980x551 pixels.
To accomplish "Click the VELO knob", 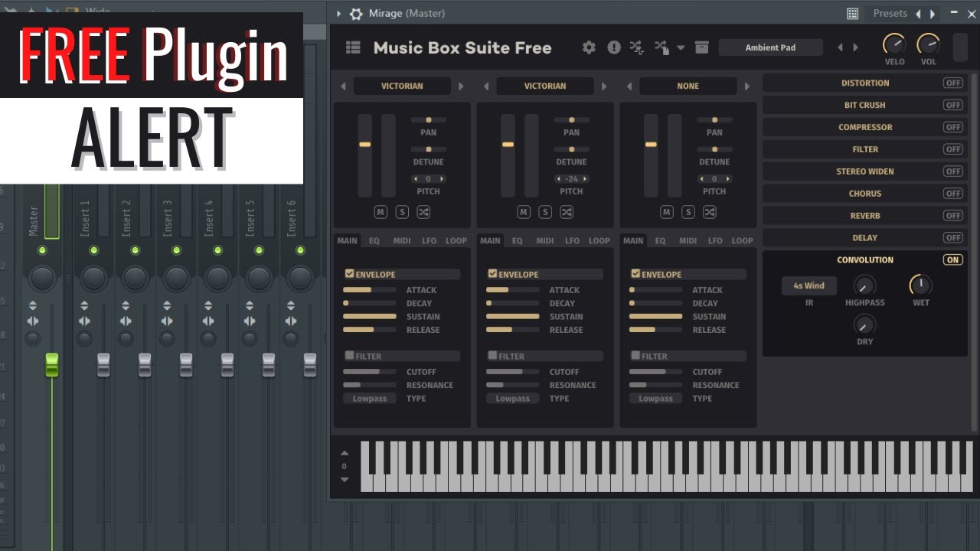I will [x=893, y=44].
